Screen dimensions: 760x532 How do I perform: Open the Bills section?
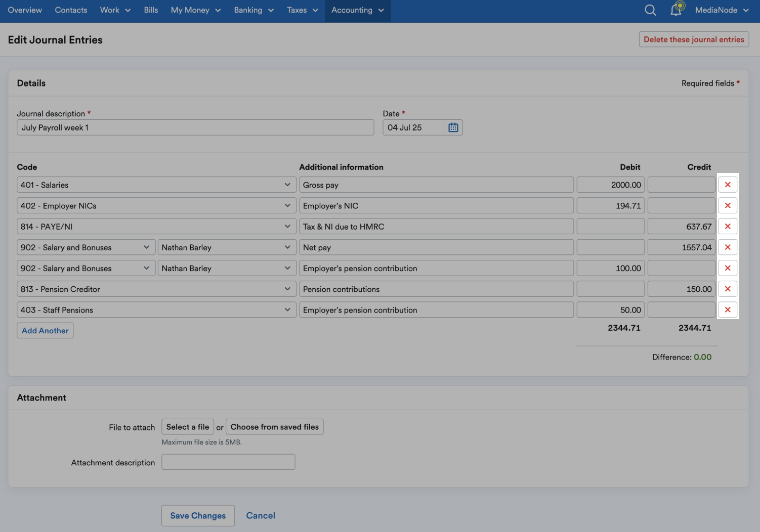pyautogui.click(x=151, y=10)
